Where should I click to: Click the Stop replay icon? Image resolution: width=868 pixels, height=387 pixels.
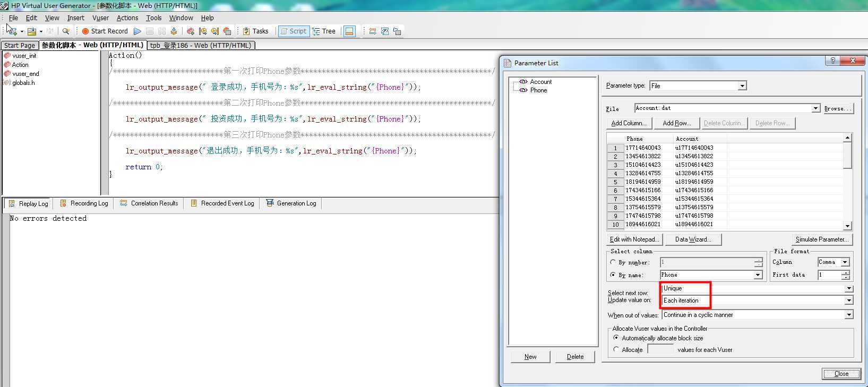pyautogui.click(x=150, y=31)
